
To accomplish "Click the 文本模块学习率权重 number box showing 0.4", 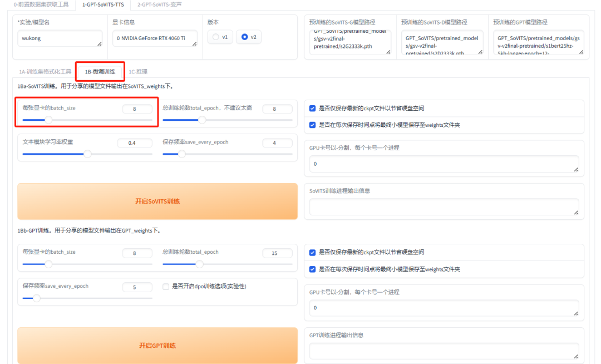I will point(135,143).
